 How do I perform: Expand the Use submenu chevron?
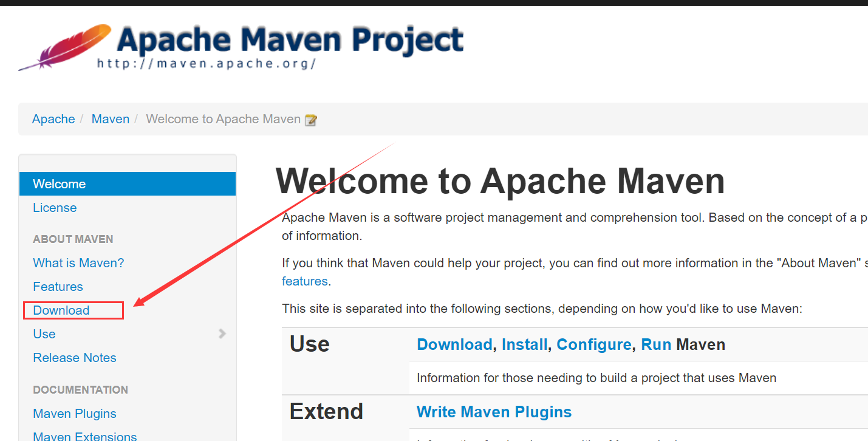(222, 333)
